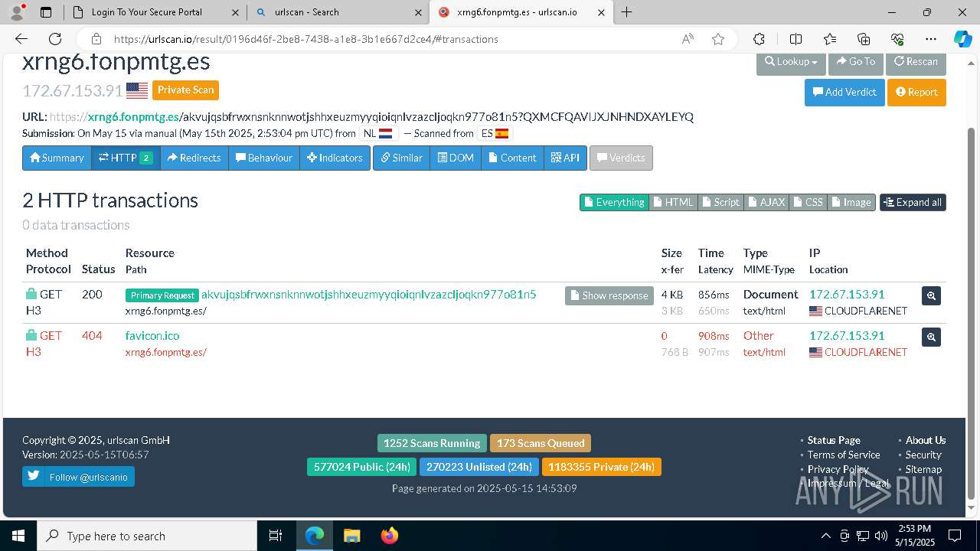The height and width of the screenshot is (551, 980).
Task: Click the Expand all button
Action: 913,202
